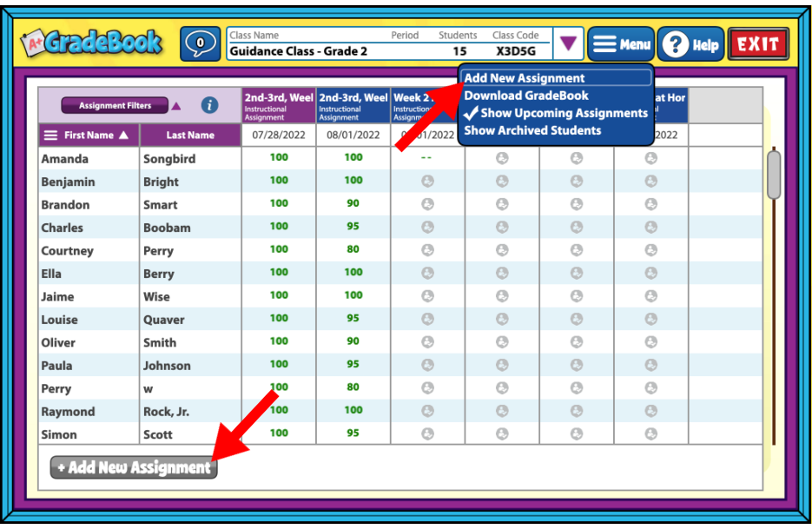Click Brandon's status icon under Week 2 column

click(x=427, y=203)
